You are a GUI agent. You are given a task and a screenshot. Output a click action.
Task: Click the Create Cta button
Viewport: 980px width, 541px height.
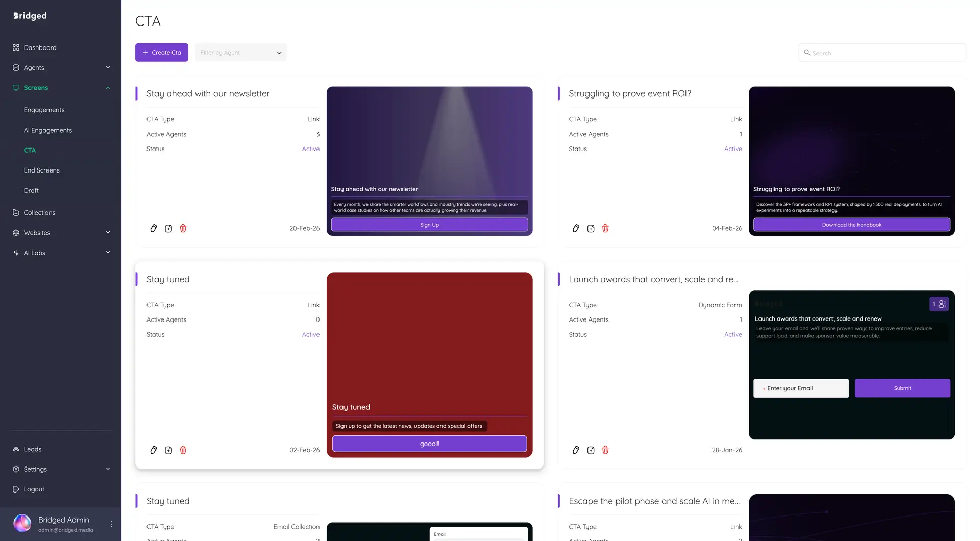pos(161,52)
